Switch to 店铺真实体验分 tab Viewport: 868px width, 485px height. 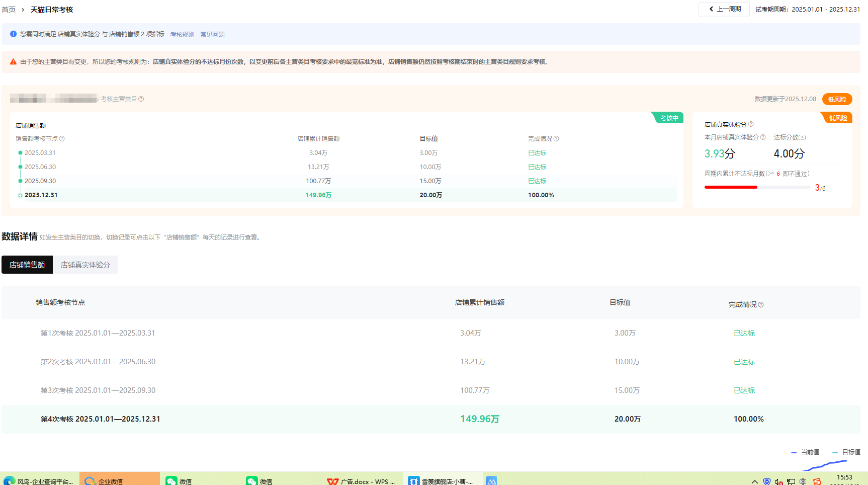[85, 265]
